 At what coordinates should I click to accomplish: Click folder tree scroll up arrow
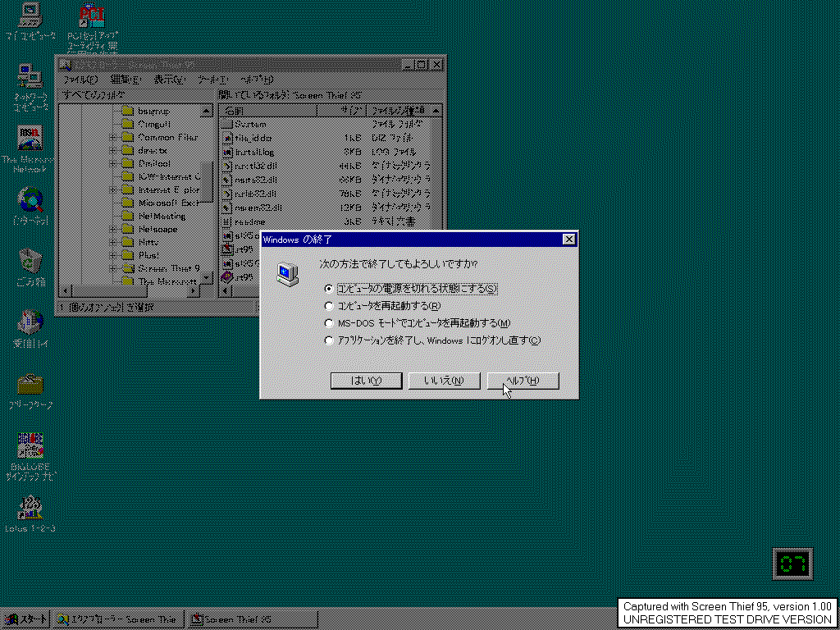(207, 112)
